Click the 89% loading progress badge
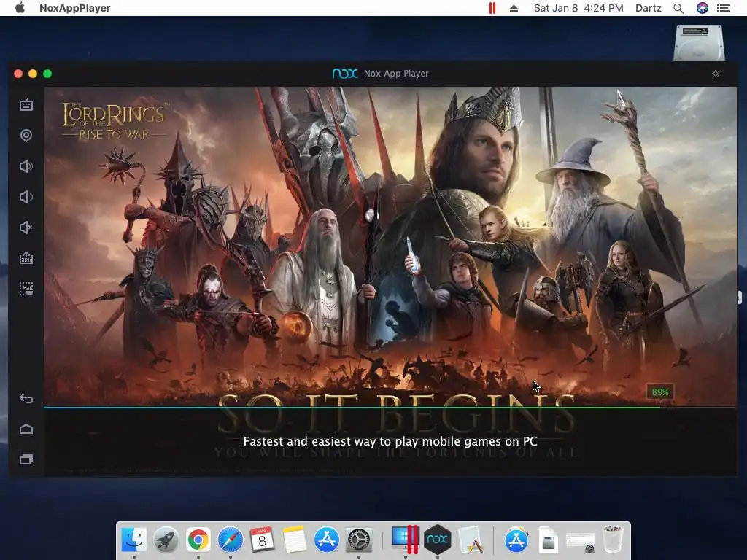 pos(659,392)
